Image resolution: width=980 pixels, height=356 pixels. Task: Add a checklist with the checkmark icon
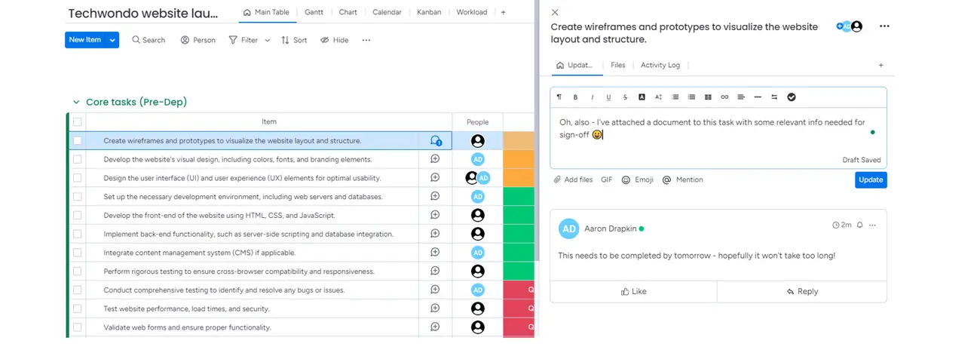pos(792,97)
